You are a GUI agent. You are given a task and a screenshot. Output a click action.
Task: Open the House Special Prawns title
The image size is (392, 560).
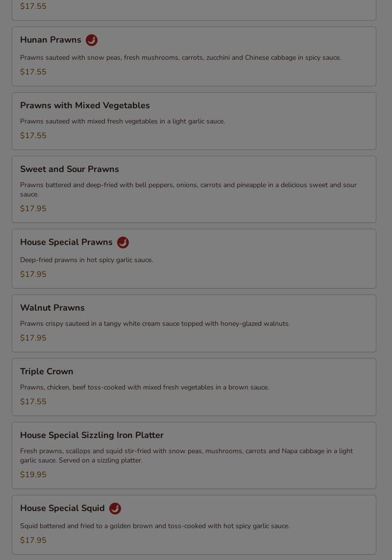(x=66, y=243)
